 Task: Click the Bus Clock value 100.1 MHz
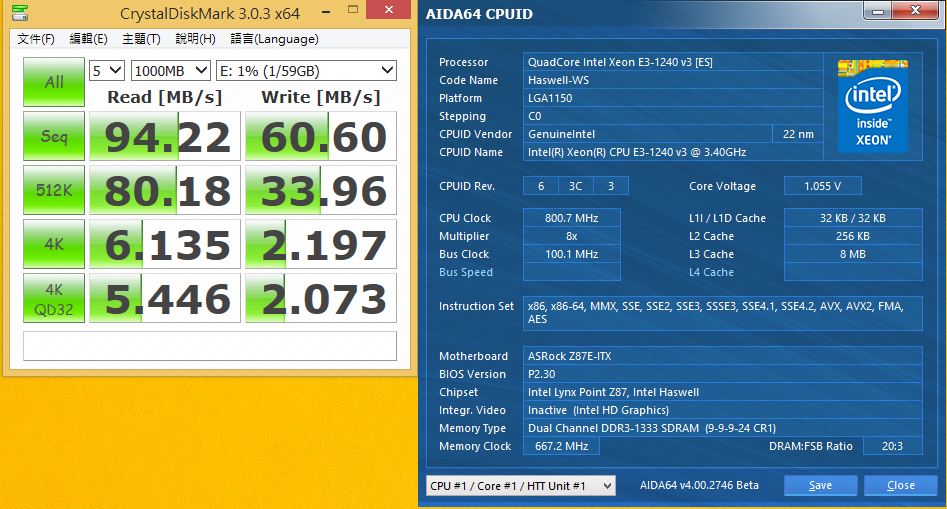pyautogui.click(x=571, y=254)
